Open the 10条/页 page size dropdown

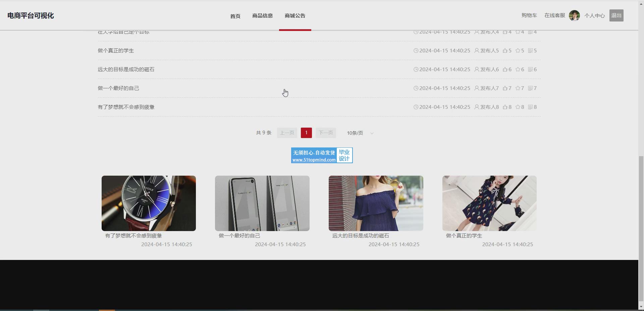(360, 133)
